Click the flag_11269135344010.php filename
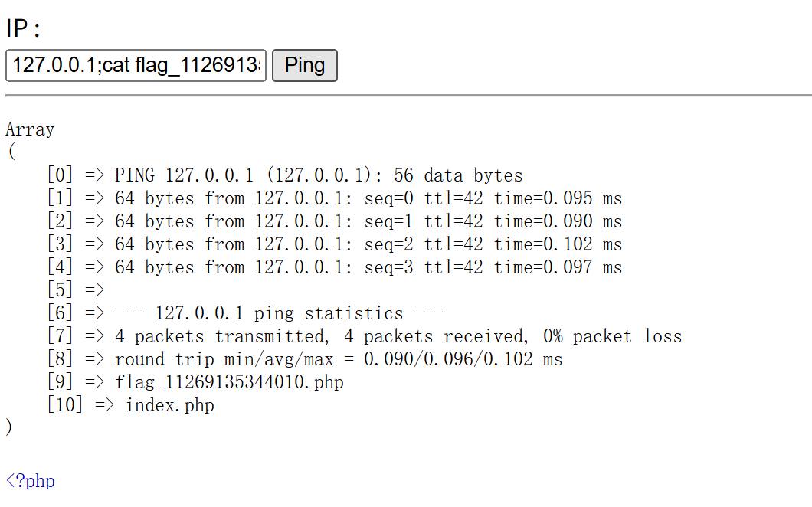 pyautogui.click(x=229, y=382)
